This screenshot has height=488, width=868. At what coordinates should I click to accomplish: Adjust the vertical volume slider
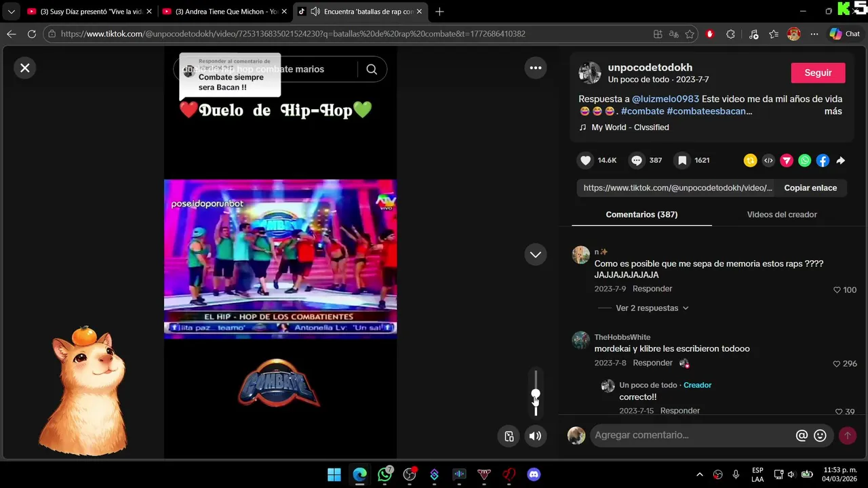[x=536, y=393]
